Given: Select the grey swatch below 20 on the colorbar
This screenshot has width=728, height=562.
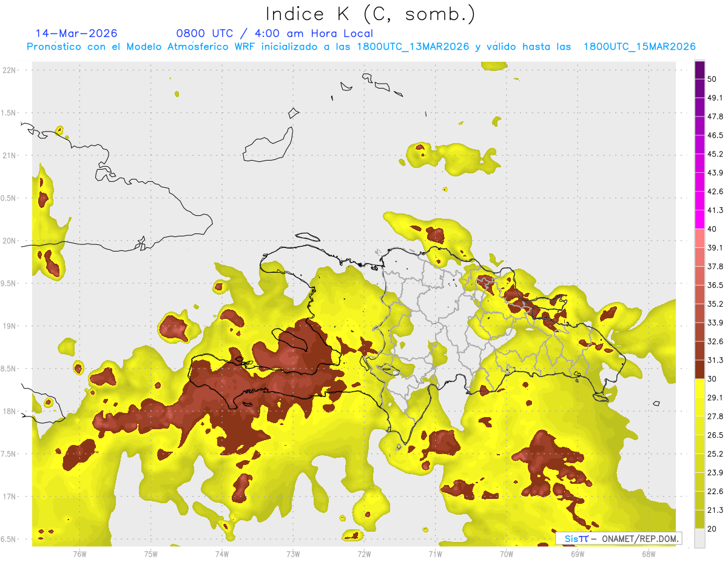Looking at the screenshot, I should (700, 538).
